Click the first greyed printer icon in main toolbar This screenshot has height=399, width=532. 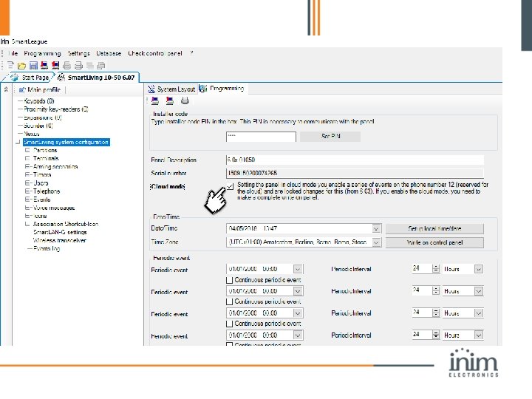coord(66,66)
